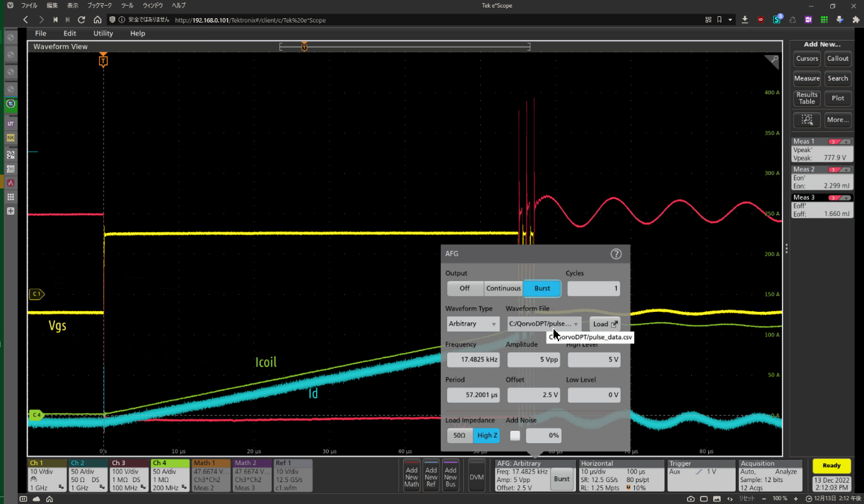Click the Load waveform file button
This screenshot has width=864, height=504.
pyautogui.click(x=605, y=324)
